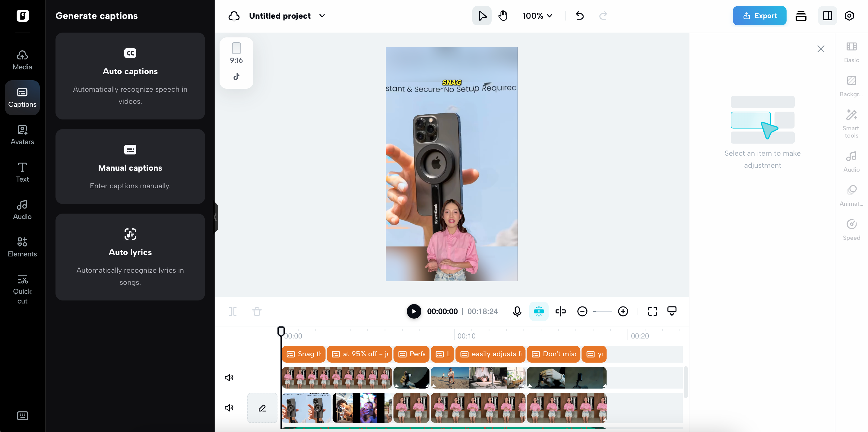Click the Export button
The width and height of the screenshot is (868, 432).
coord(759,15)
